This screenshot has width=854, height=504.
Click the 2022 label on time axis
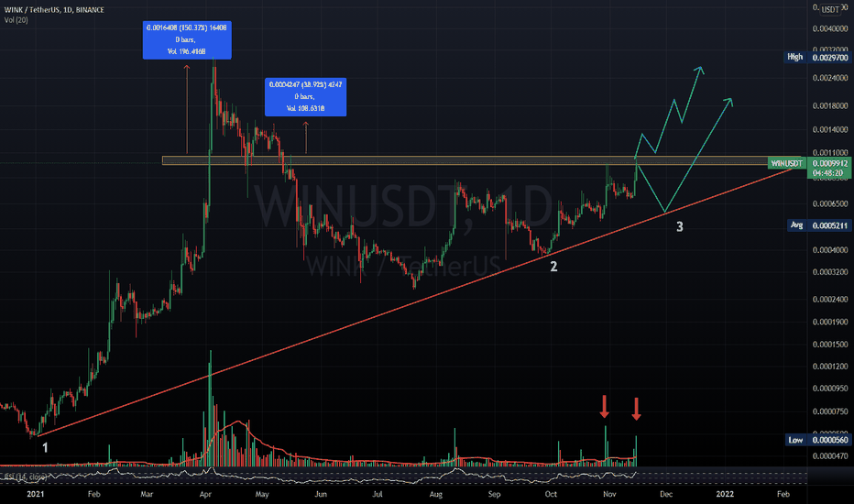725,494
